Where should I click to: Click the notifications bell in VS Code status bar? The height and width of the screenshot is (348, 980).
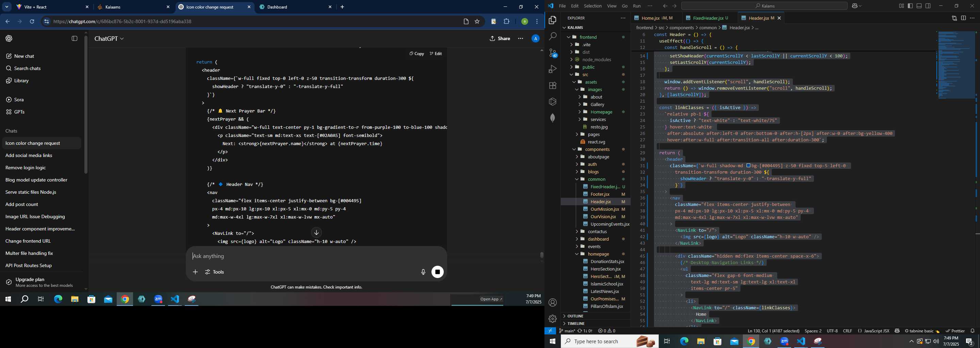click(x=973, y=331)
